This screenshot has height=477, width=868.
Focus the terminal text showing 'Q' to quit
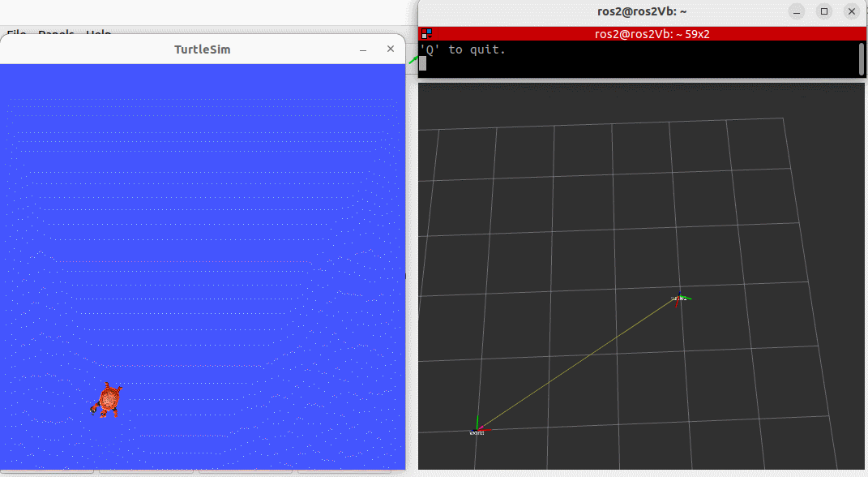(x=463, y=49)
